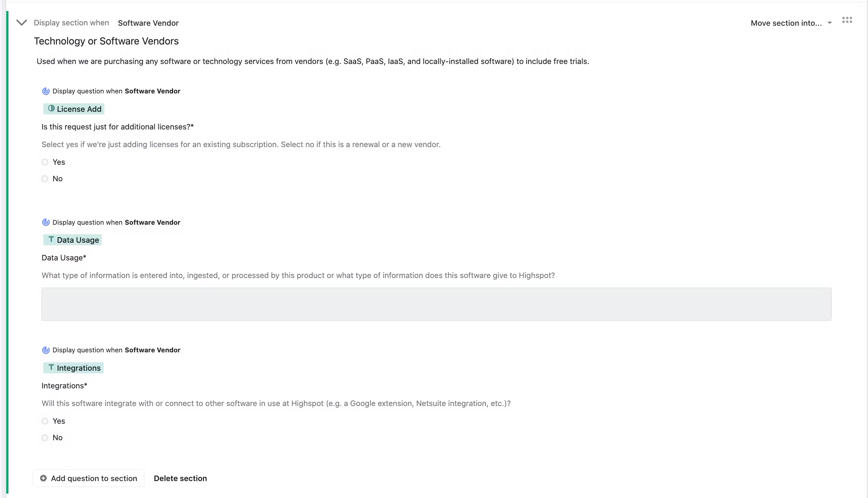Click Add question to section
868x498 pixels.
[x=89, y=478]
